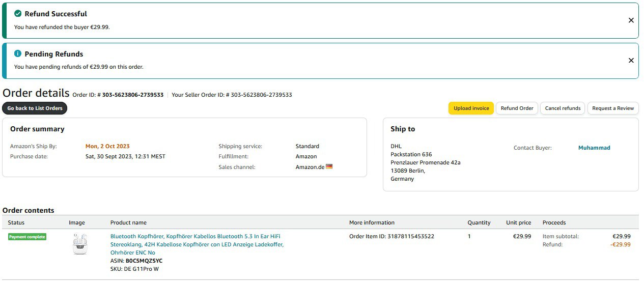Close the Pending Refunds notification

click(631, 61)
